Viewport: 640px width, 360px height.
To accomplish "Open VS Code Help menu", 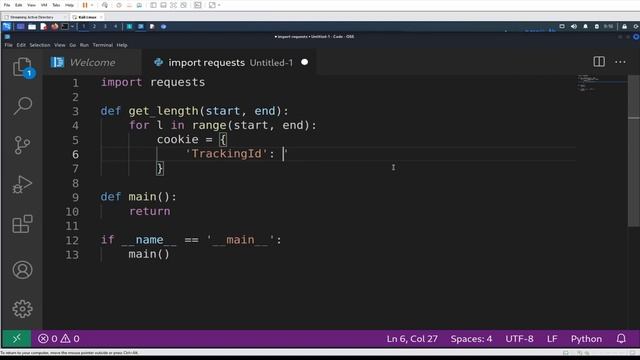I will click(x=122, y=45).
